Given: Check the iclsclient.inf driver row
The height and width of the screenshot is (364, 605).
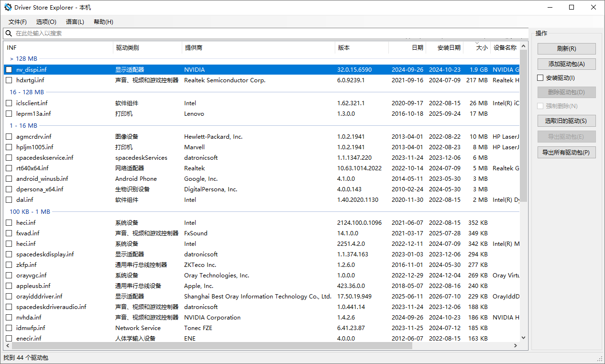Looking at the screenshot, I should tap(9, 103).
